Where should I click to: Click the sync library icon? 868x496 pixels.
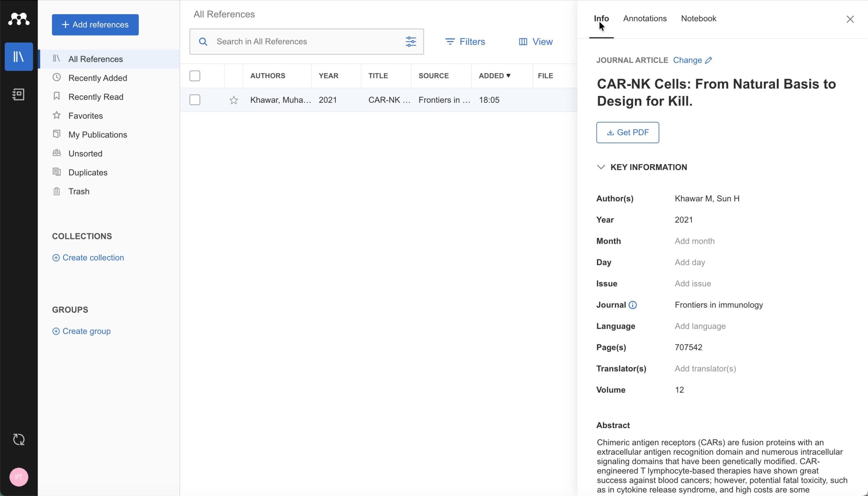point(19,439)
